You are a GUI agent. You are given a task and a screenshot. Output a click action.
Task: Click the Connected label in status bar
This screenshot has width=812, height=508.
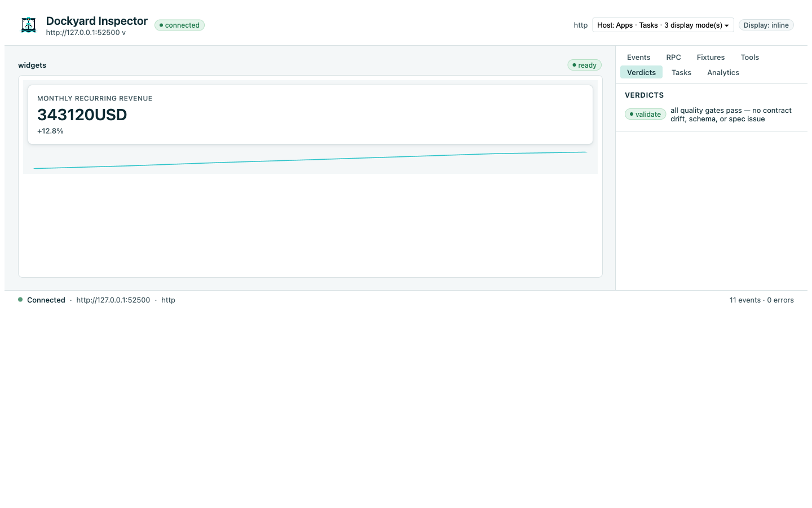pyautogui.click(x=46, y=300)
